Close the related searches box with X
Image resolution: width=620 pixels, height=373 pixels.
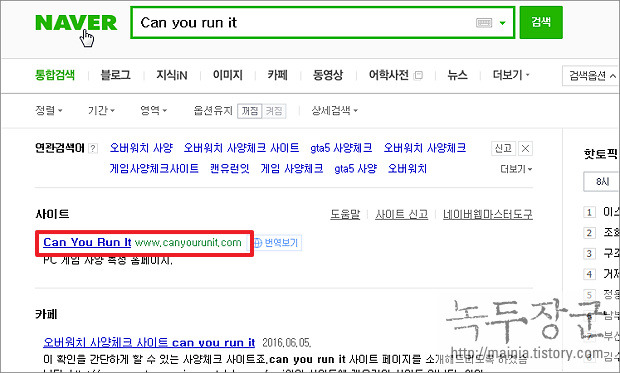[525, 148]
